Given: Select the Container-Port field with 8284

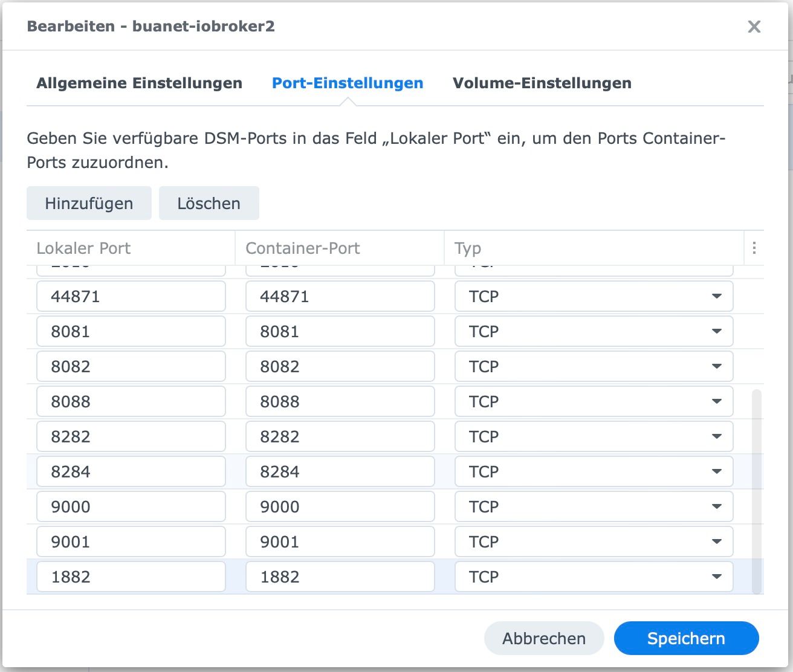Looking at the screenshot, I should [x=340, y=472].
